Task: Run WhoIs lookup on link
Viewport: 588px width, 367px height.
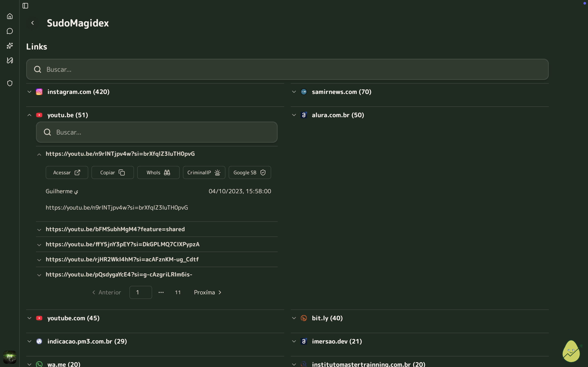Action: coord(158,172)
